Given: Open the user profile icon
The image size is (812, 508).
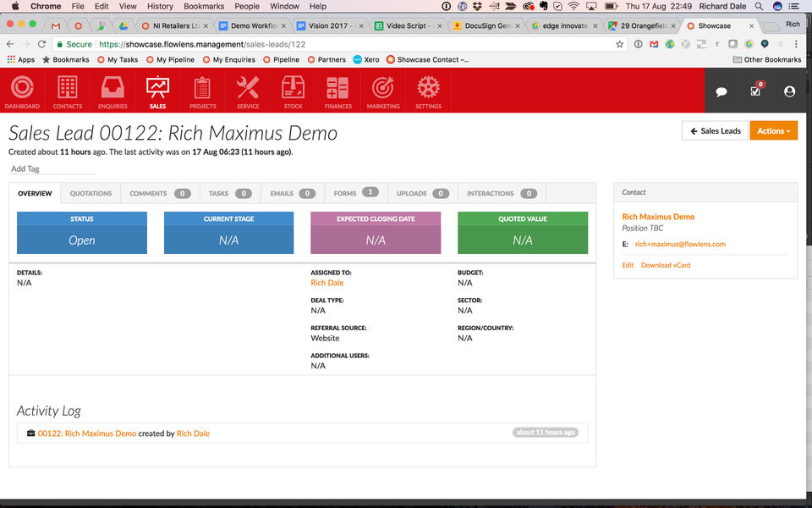Looking at the screenshot, I should click(789, 91).
